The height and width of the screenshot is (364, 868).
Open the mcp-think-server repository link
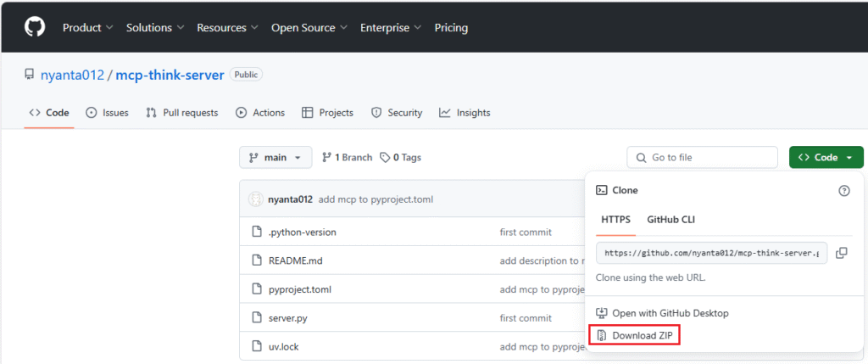[170, 75]
